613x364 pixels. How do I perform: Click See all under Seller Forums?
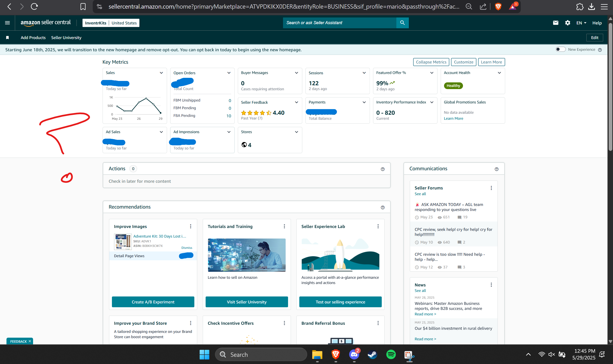click(x=420, y=194)
